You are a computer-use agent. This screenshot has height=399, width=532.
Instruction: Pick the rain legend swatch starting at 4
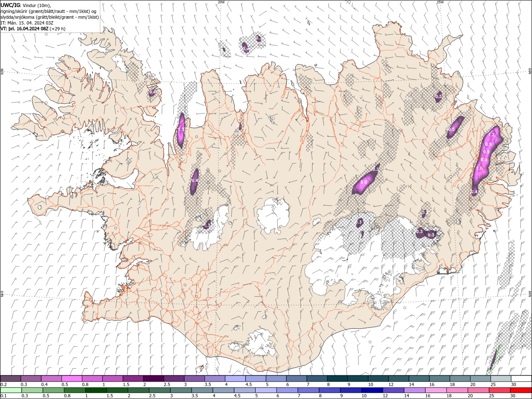[x=223, y=390]
